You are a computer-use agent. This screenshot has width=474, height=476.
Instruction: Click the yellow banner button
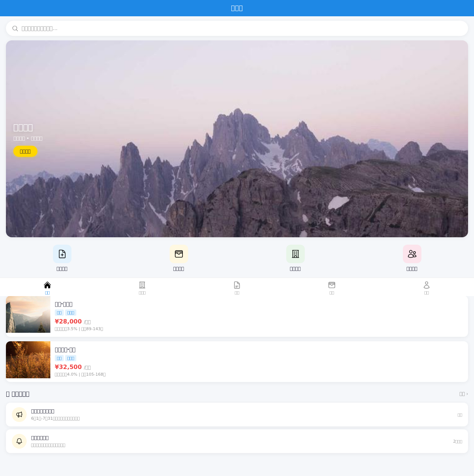(25, 151)
